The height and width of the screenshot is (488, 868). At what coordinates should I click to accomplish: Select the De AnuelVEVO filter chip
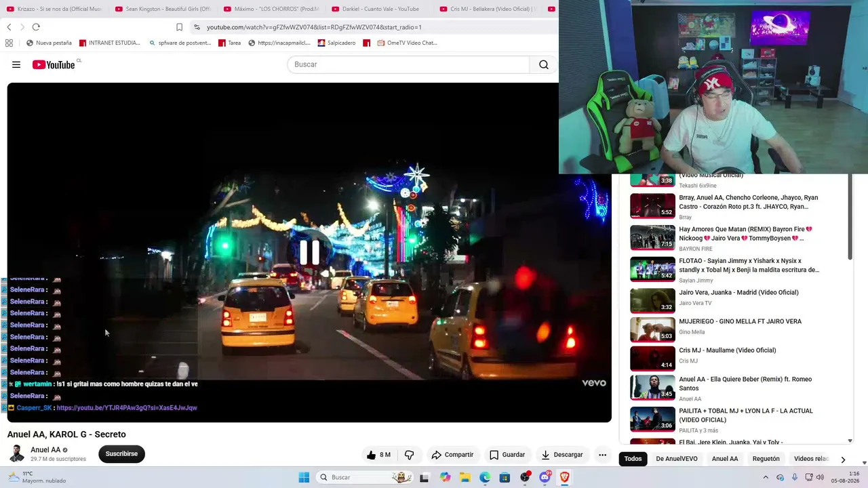(x=677, y=459)
